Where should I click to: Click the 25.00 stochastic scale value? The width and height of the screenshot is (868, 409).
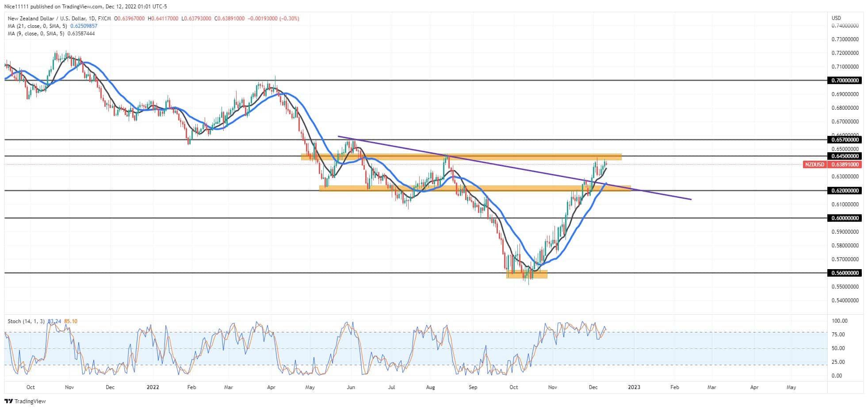click(838, 362)
